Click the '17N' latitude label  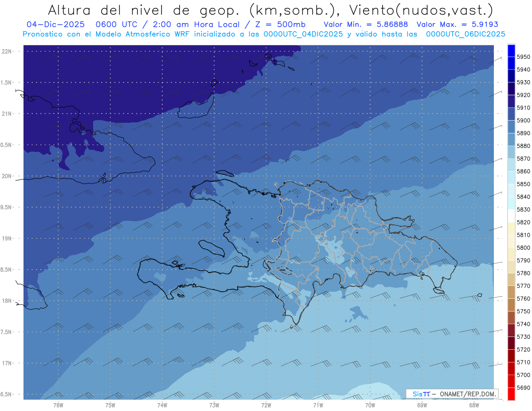click(x=7, y=363)
